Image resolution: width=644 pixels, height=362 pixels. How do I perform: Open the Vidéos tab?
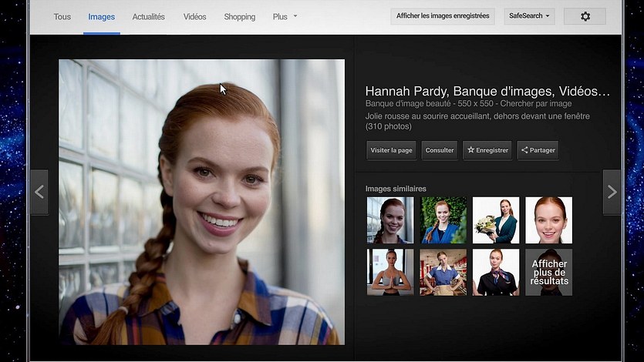coord(194,16)
